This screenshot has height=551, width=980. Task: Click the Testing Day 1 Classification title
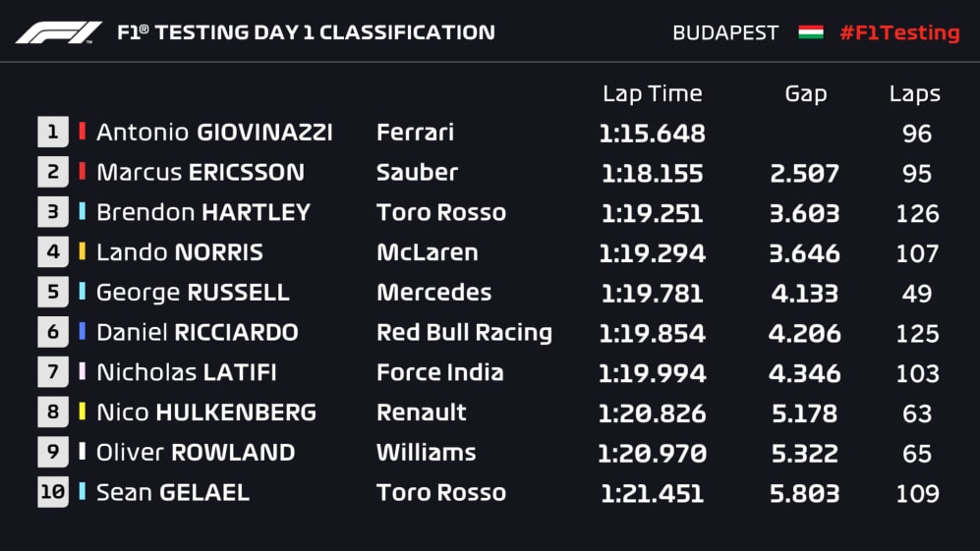point(306,32)
